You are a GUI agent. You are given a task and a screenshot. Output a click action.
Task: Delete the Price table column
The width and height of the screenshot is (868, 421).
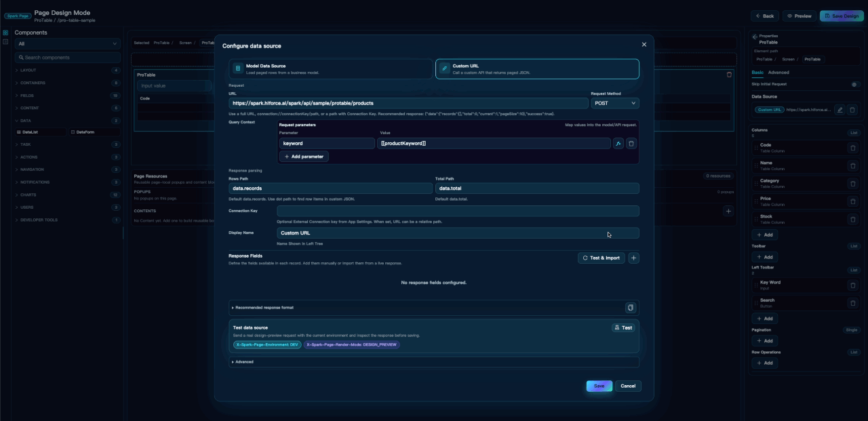tap(853, 201)
